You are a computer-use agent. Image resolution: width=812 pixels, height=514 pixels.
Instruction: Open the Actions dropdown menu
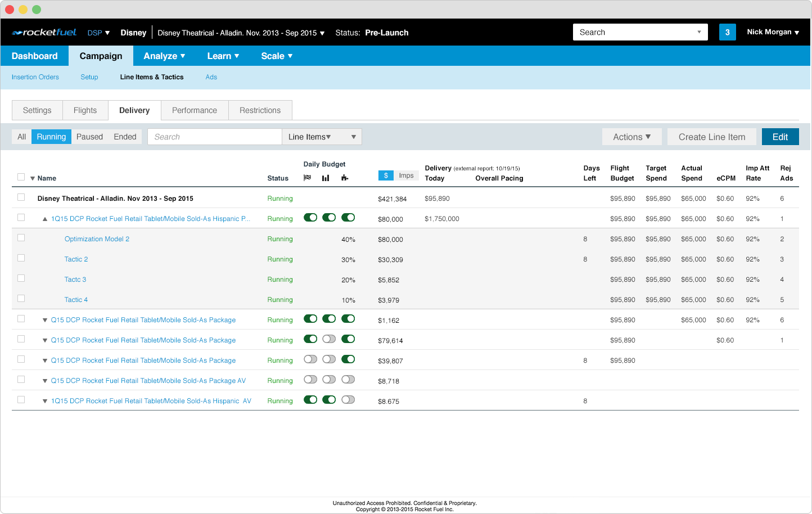(632, 137)
